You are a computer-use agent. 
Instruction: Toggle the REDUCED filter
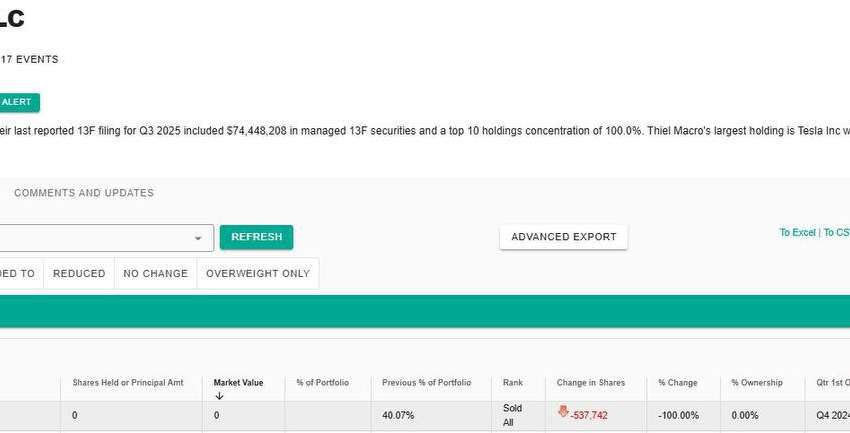[x=79, y=274]
